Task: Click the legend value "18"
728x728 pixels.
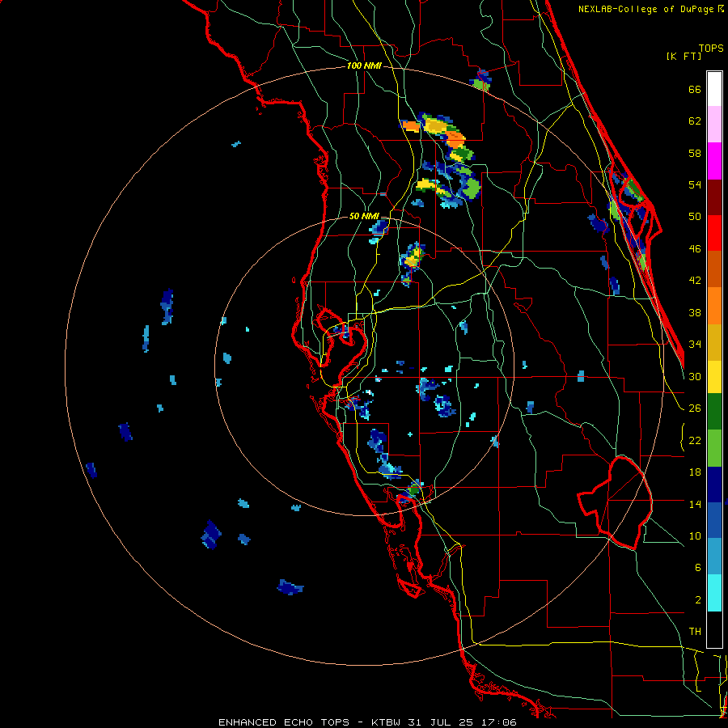Action: (x=695, y=472)
